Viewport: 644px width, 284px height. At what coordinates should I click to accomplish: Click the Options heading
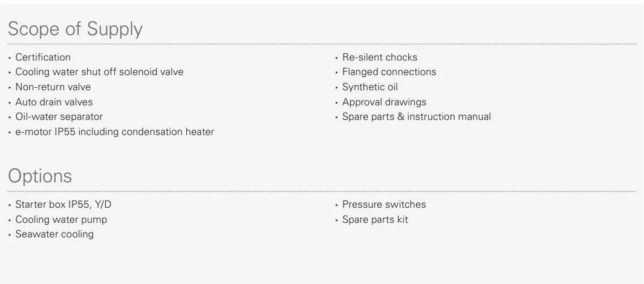tap(40, 176)
